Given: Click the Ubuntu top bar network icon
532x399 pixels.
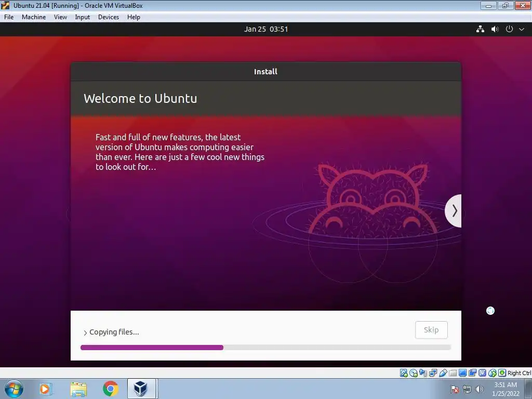Looking at the screenshot, I should (x=480, y=29).
